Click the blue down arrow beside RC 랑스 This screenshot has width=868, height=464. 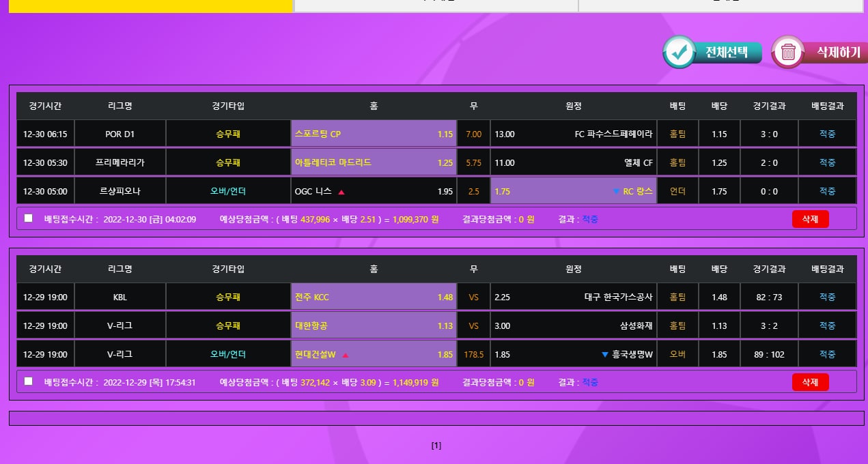pyautogui.click(x=616, y=192)
